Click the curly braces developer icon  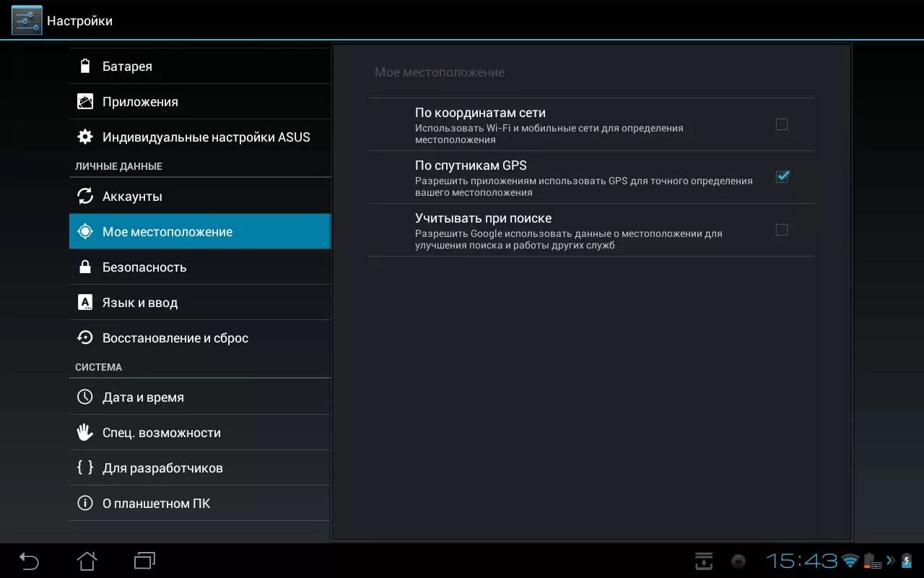85,467
